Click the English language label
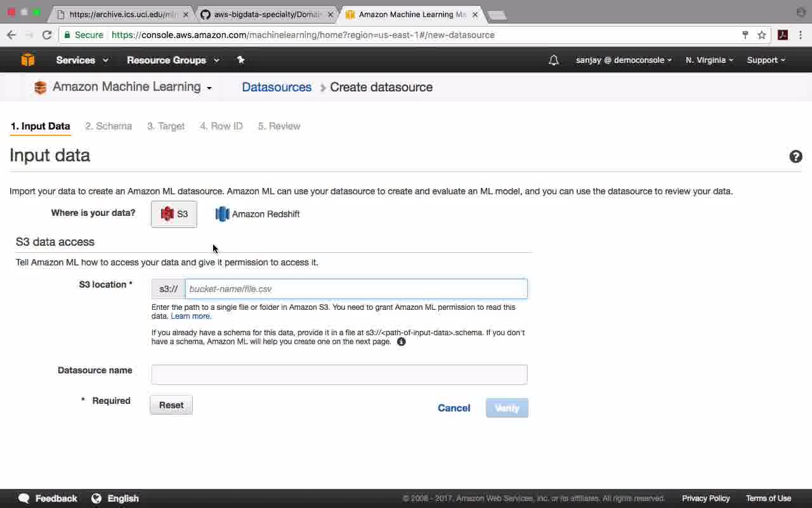The width and height of the screenshot is (812, 508). click(x=123, y=498)
